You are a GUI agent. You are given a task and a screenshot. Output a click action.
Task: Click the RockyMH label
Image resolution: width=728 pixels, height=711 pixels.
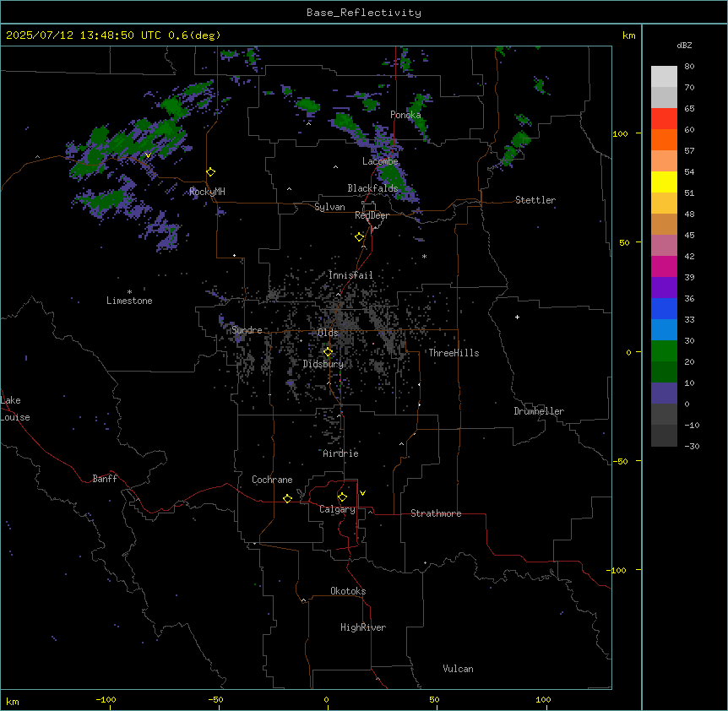[x=207, y=192]
